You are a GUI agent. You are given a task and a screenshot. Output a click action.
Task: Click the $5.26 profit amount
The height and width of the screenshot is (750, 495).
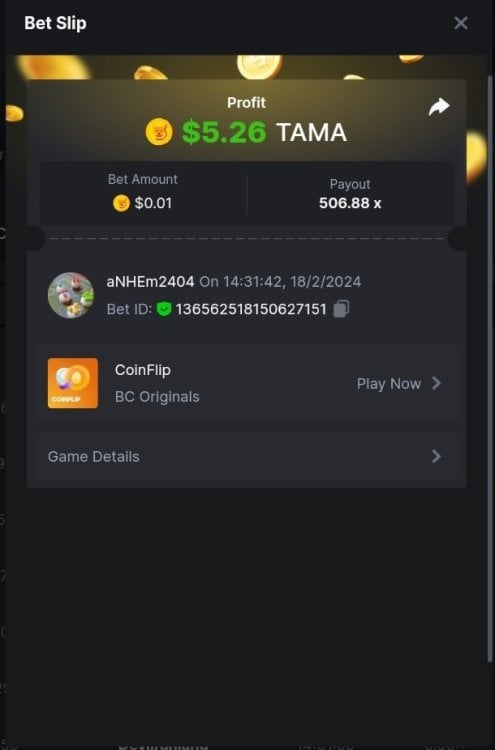pyautogui.click(x=224, y=132)
